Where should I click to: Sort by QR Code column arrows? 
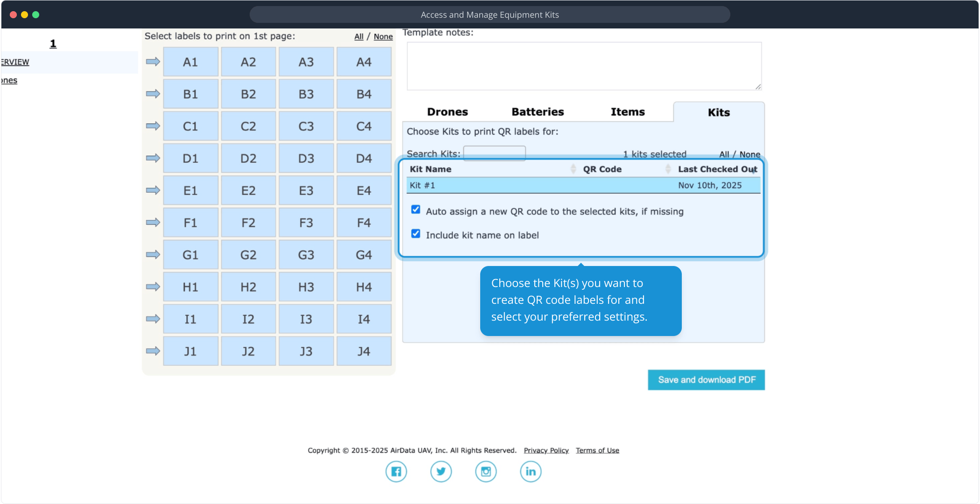(668, 169)
